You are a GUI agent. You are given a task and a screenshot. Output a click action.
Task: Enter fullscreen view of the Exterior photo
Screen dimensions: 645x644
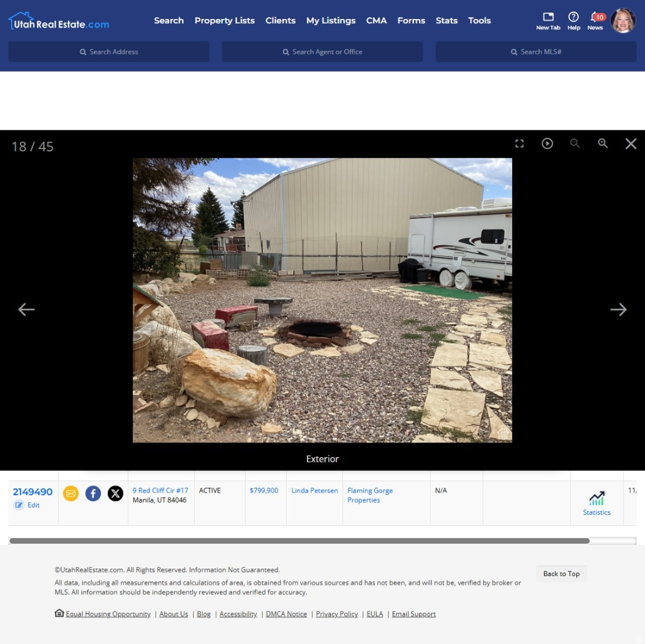pos(520,143)
